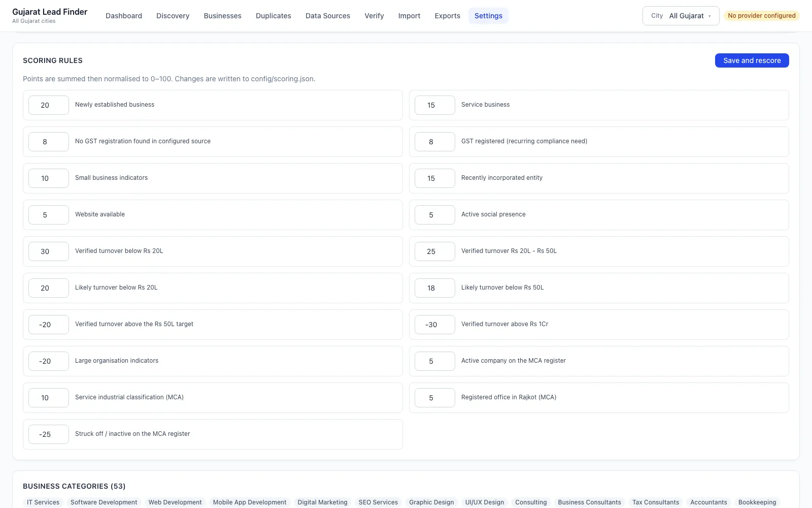
Task: Select the Digital Marketing category chip
Action: 322,502
